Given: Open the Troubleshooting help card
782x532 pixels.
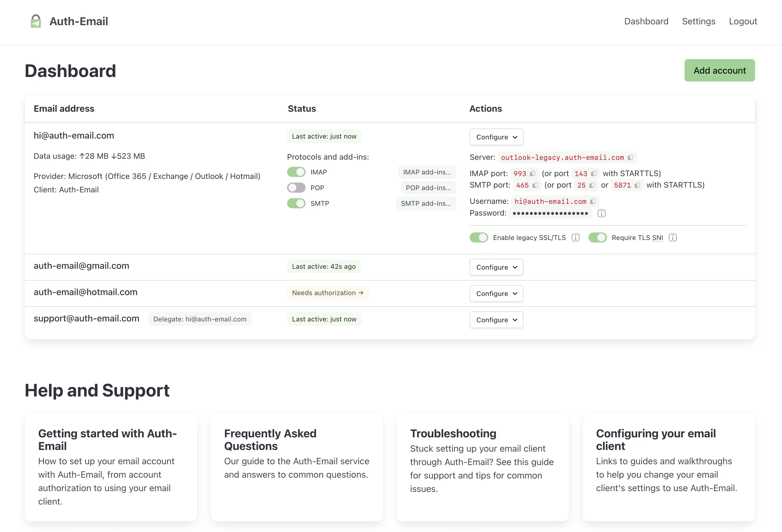Looking at the screenshot, I should [x=483, y=467].
